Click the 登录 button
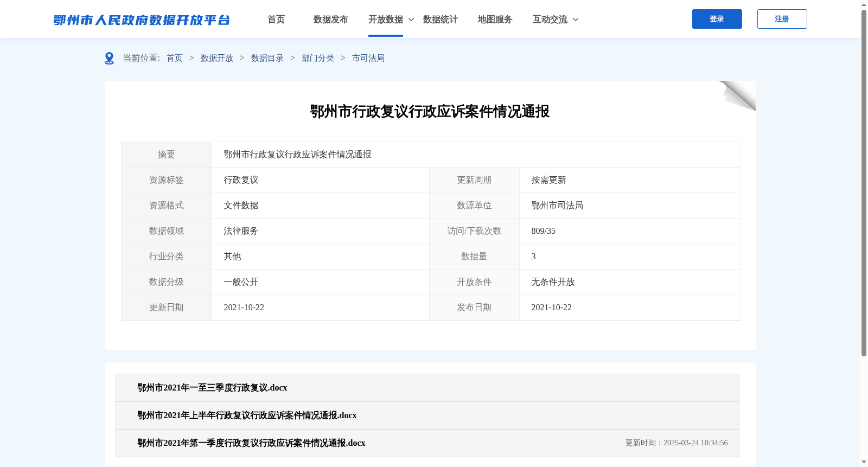Viewport: 868px width, 467px height. (x=717, y=19)
